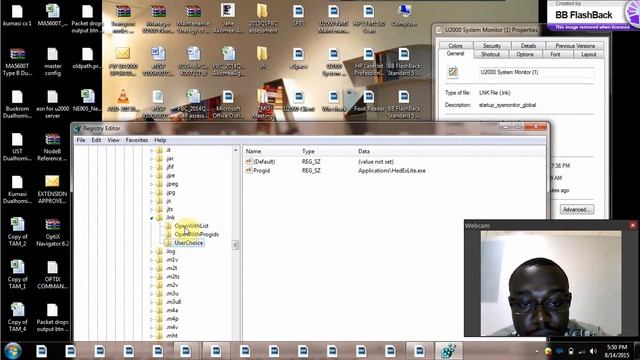640x360 pixels.
Task: Select the EXTENSION APPROVE mail icon
Action: click(x=52, y=189)
